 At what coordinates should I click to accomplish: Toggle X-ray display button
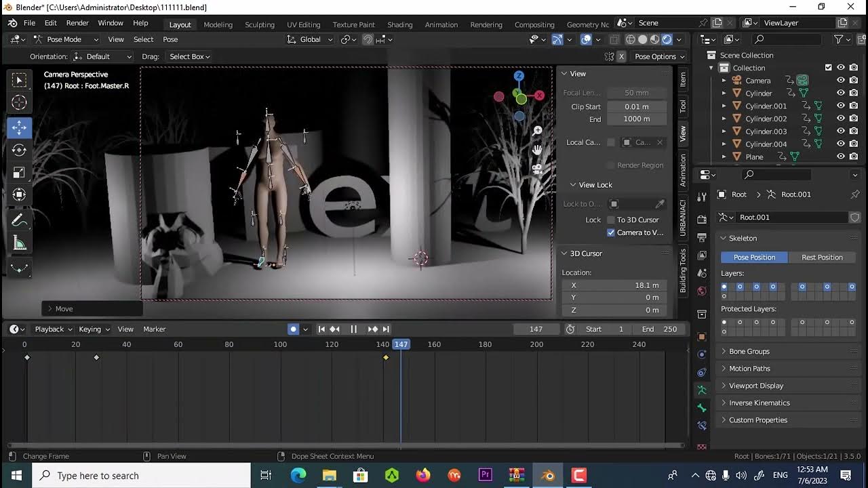614,39
